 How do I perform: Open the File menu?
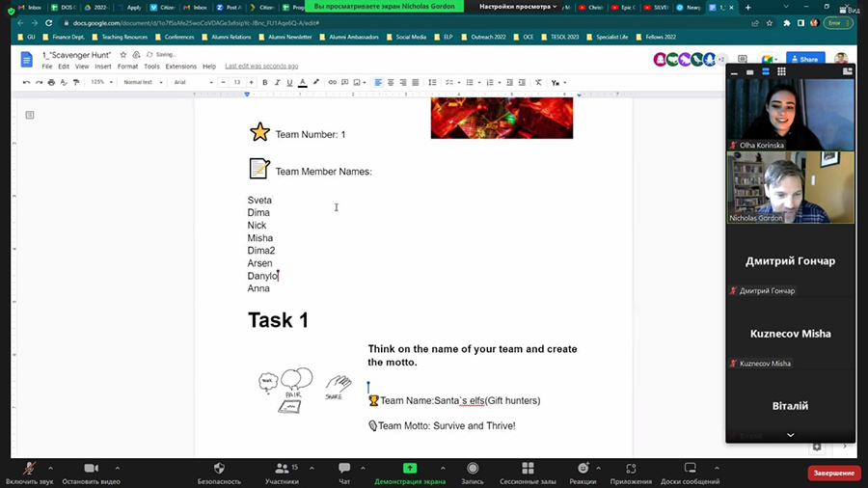coord(47,67)
